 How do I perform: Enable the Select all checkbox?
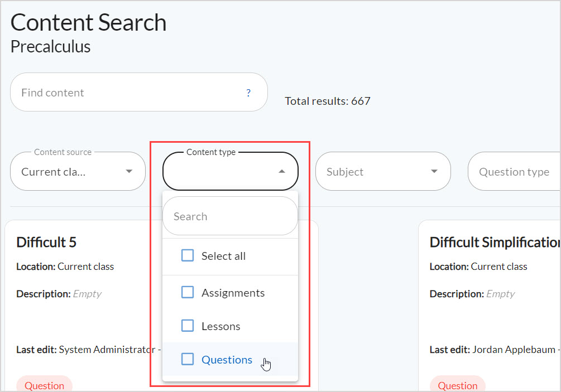tap(188, 255)
